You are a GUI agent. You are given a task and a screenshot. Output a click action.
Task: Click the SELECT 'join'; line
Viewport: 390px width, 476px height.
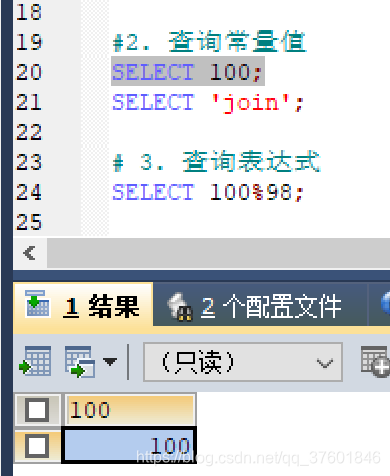tap(208, 102)
